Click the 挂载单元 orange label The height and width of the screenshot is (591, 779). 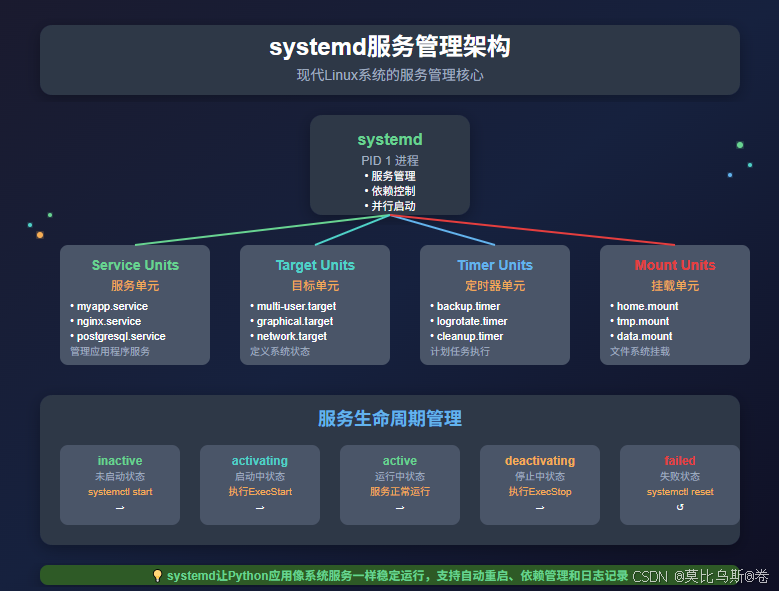pos(675,286)
